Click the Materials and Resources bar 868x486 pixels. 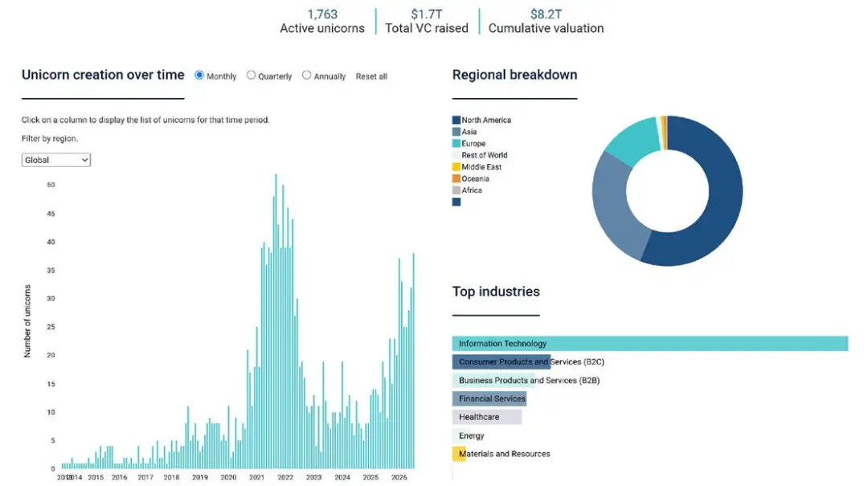point(459,454)
